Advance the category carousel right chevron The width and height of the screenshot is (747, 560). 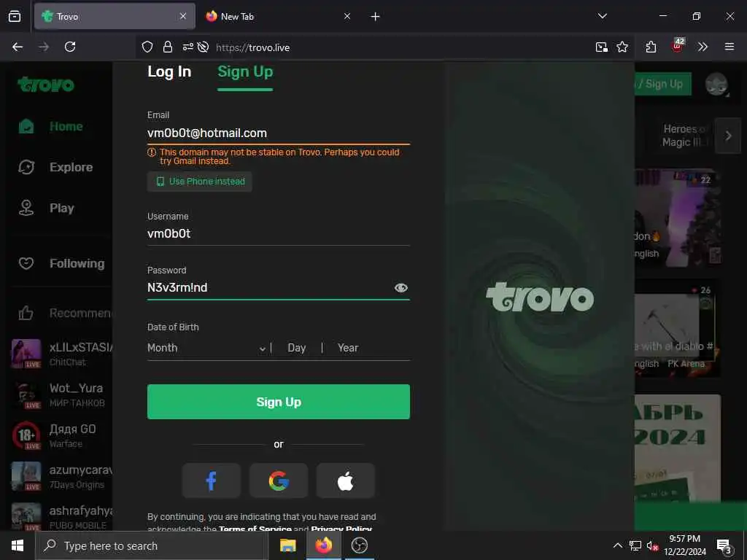point(728,136)
